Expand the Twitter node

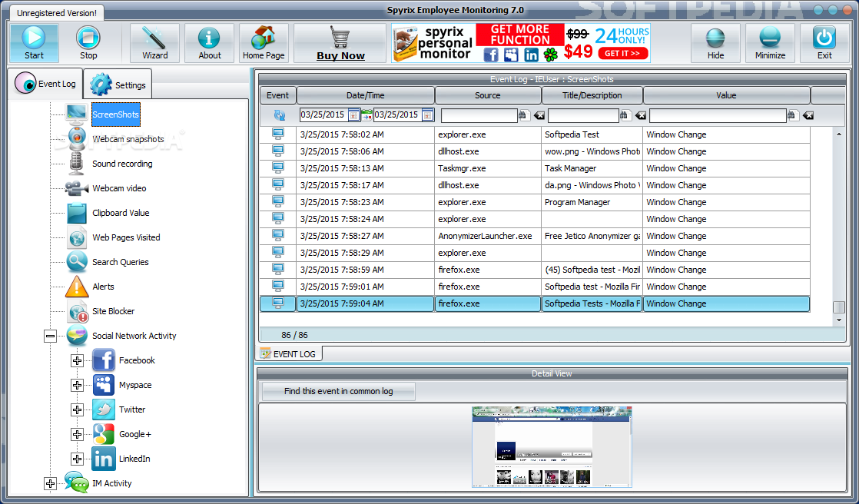[77, 409]
